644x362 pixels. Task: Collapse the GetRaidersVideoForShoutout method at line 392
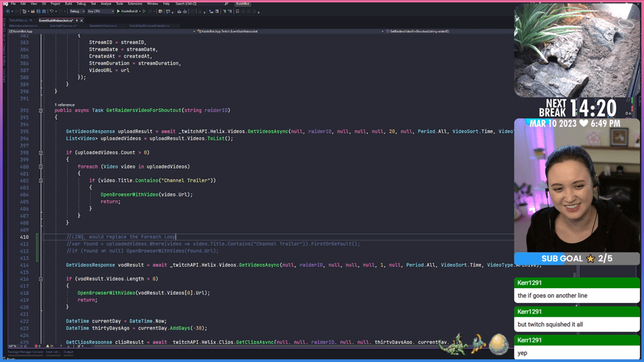tap(41, 110)
